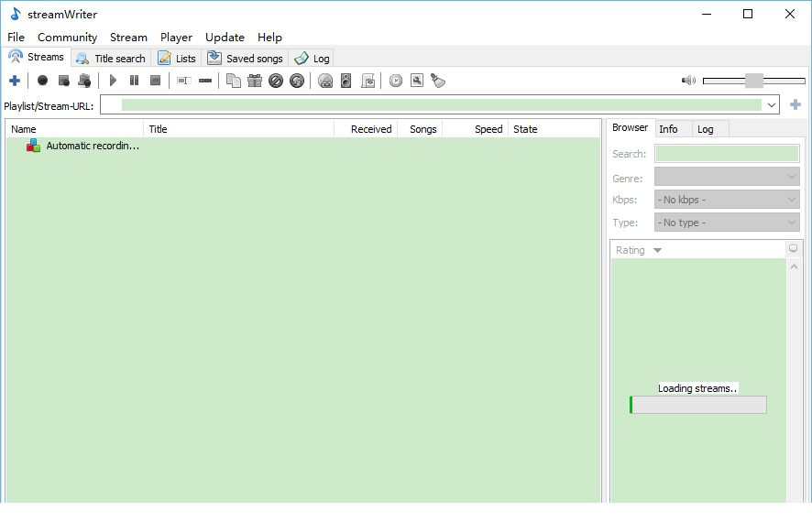The image size is (812, 522).
Task: Open the File menu
Action: tap(16, 38)
